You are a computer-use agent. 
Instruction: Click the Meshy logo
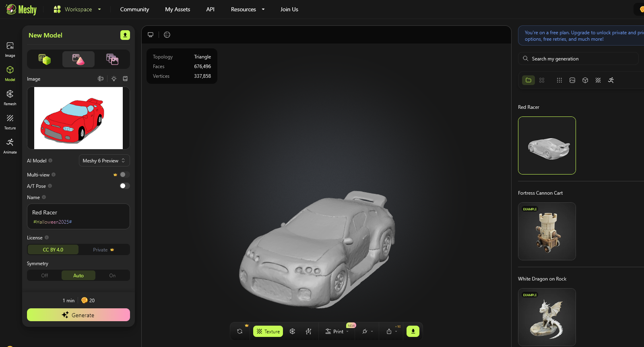pos(21,9)
